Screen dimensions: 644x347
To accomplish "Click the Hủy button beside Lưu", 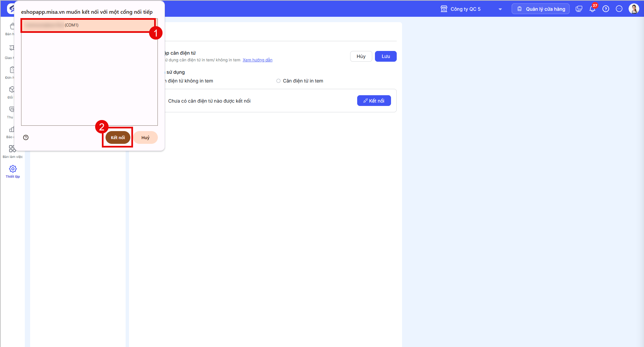I will point(361,56).
